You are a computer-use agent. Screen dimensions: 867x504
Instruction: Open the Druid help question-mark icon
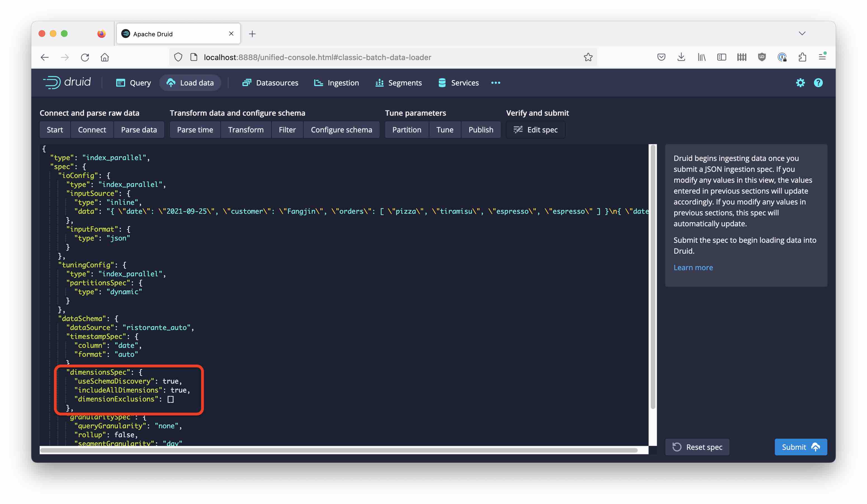click(x=818, y=83)
